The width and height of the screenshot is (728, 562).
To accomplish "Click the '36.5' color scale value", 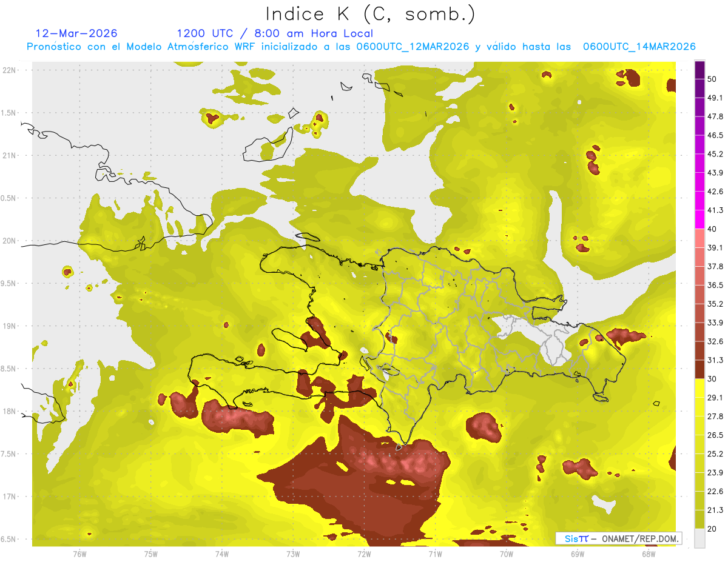I will pos(715,285).
